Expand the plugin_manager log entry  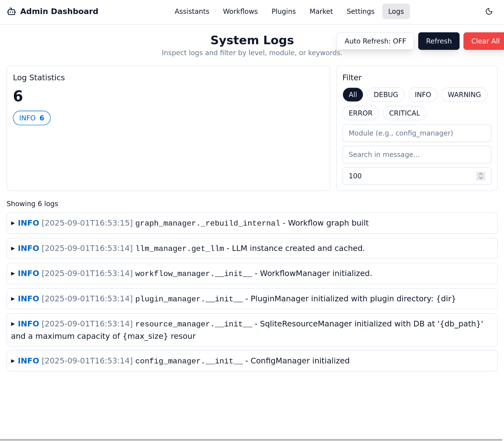pos(13,299)
